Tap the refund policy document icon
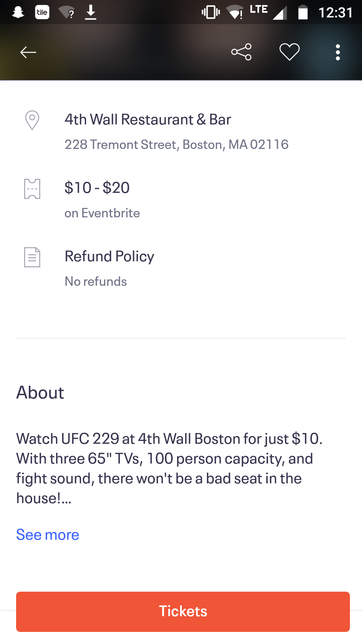 [x=32, y=257]
